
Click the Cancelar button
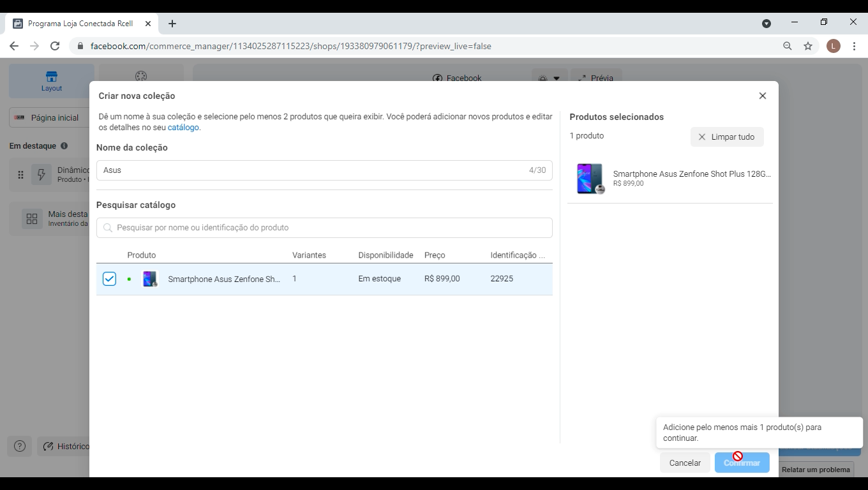tap(685, 463)
